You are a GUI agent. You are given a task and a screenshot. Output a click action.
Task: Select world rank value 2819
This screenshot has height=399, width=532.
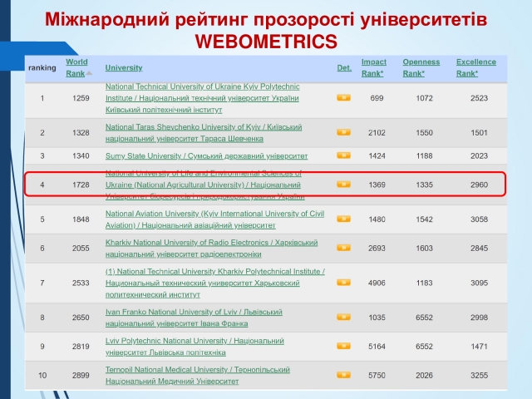tap(81, 346)
